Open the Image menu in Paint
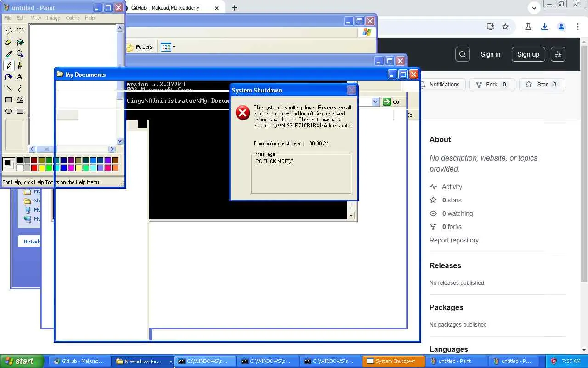 point(53,18)
